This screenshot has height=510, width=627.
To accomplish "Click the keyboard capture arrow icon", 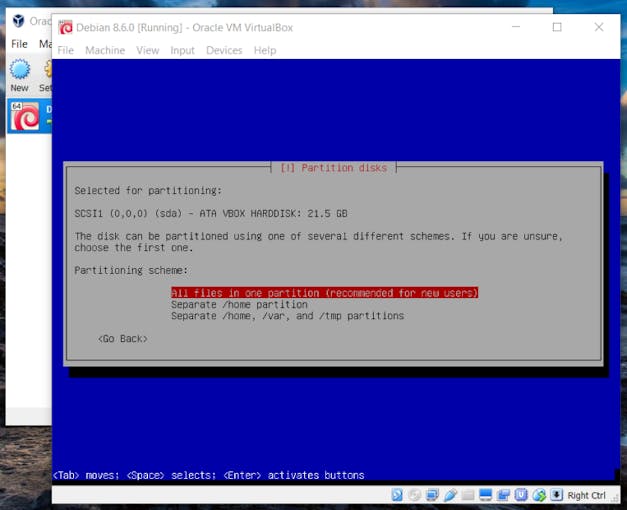I will tap(556, 495).
